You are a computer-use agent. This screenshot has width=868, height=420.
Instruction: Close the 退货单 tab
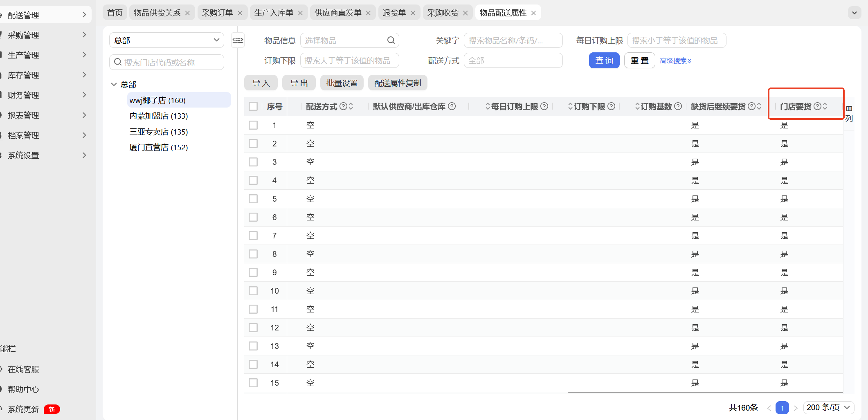coord(413,13)
